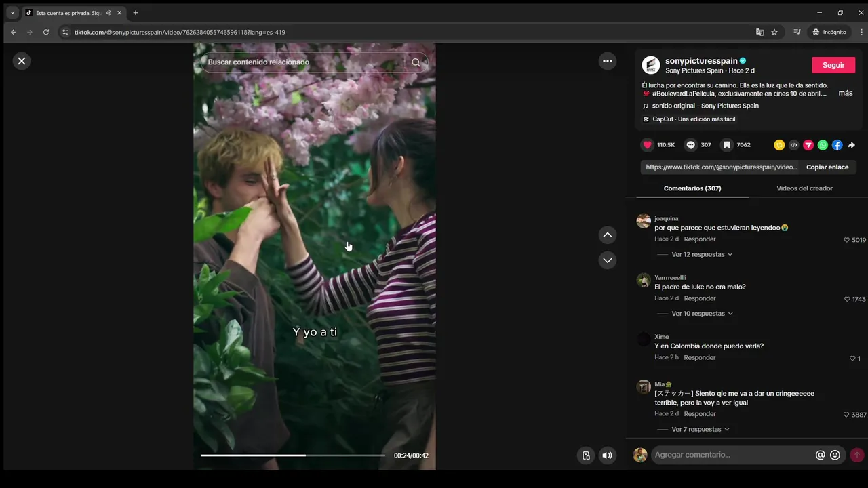Open the emoji picker in comment box
The height and width of the screenshot is (488, 868).
coord(835,455)
